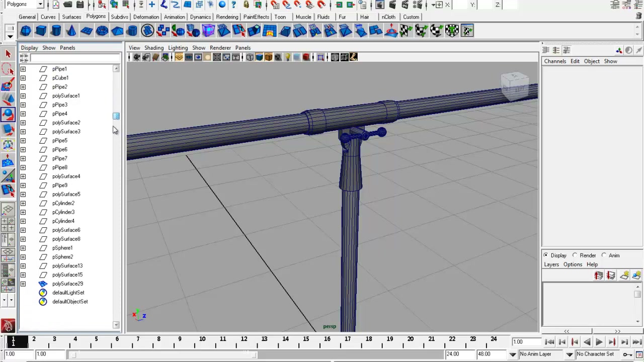Create a polygon sphere from the shelf

point(26,31)
